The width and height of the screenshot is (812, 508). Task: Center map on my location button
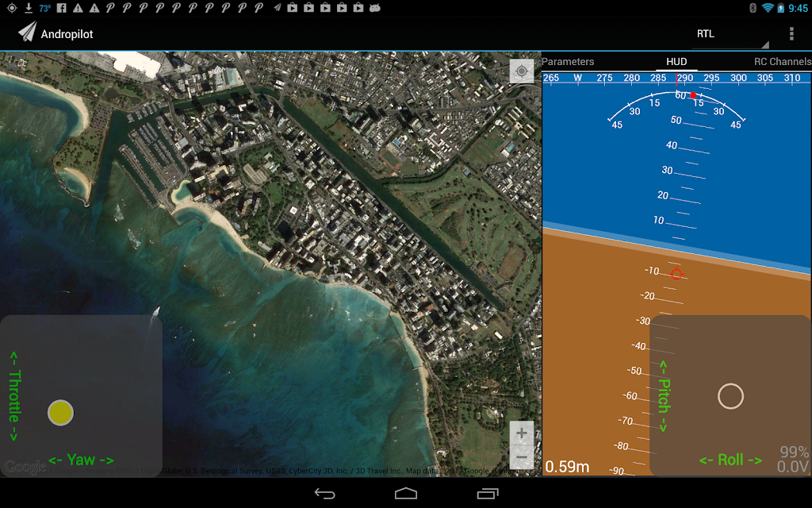point(522,71)
